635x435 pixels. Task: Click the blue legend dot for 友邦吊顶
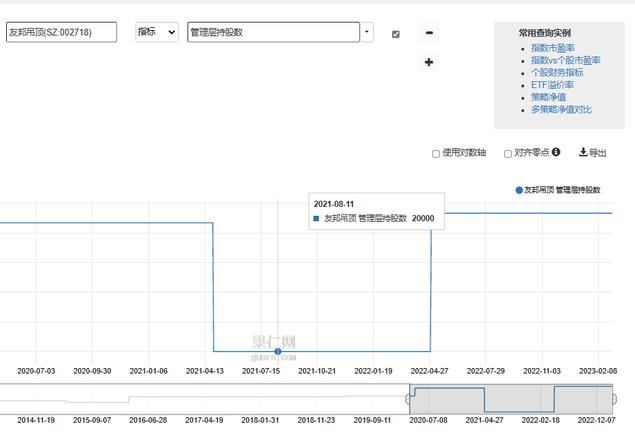[519, 189]
